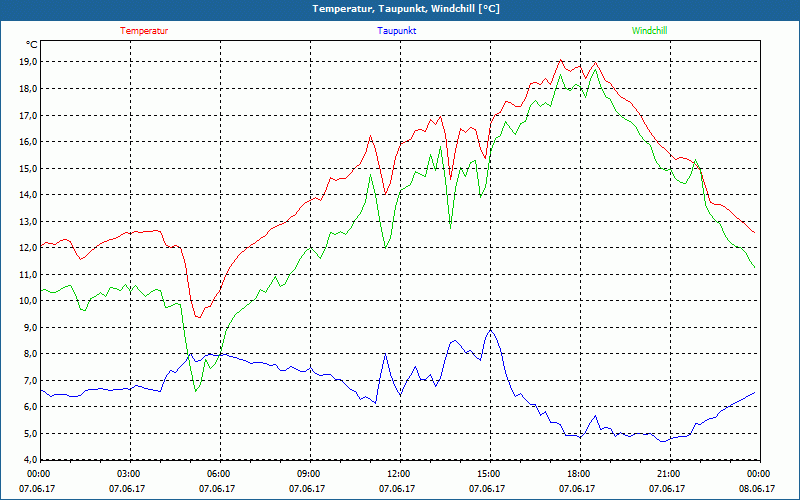800x500 pixels.
Task: Click the 18:00 x-axis time label
Action: 578,473
